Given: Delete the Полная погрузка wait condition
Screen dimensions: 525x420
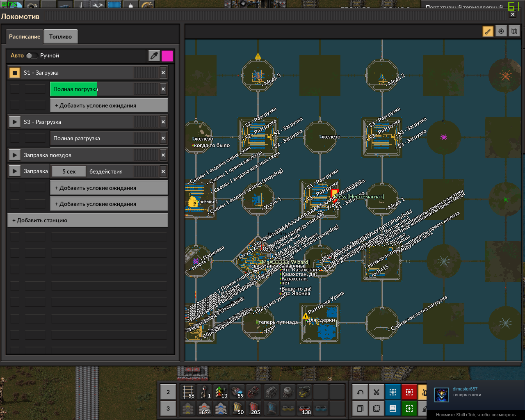Looking at the screenshot, I should 163,89.
